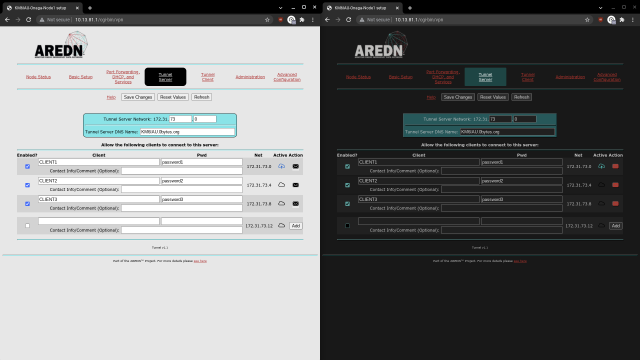Screen dimensions: 640x360
Task: Click Tunnel Server DNS Name field, left window
Action: pyautogui.click(x=187, y=132)
